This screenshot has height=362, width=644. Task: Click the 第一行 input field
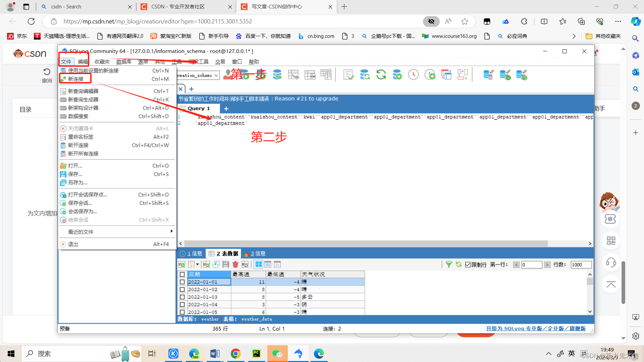tap(532, 265)
